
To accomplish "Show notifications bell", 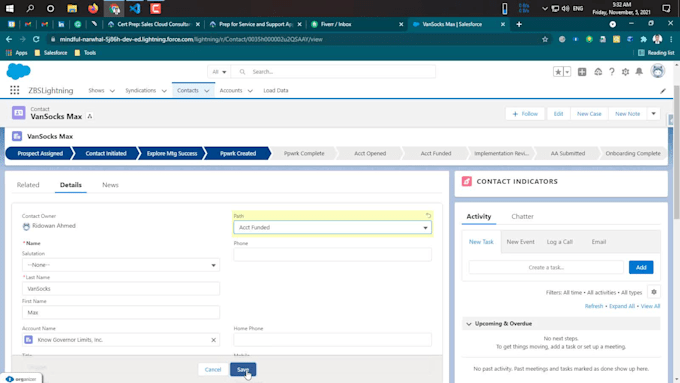I will (639, 72).
